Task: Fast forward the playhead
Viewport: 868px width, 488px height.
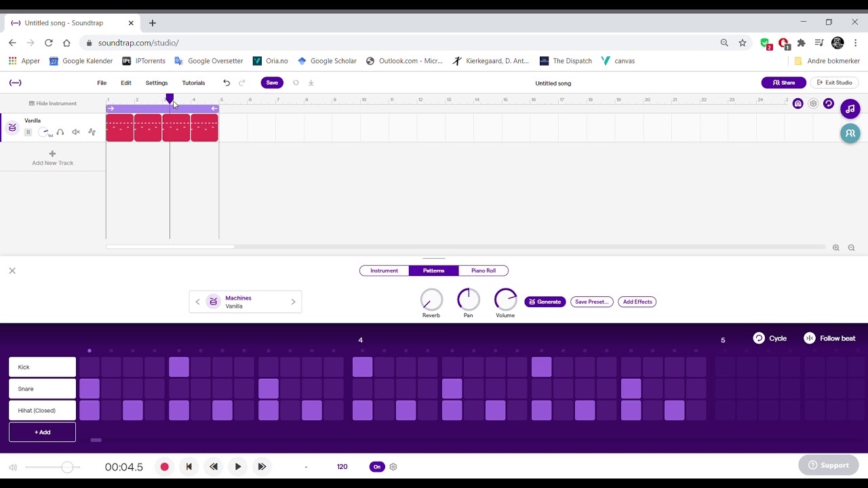Action: (x=262, y=467)
